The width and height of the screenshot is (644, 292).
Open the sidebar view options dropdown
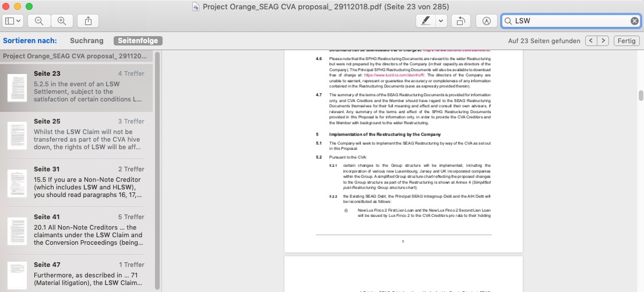(x=19, y=21)
